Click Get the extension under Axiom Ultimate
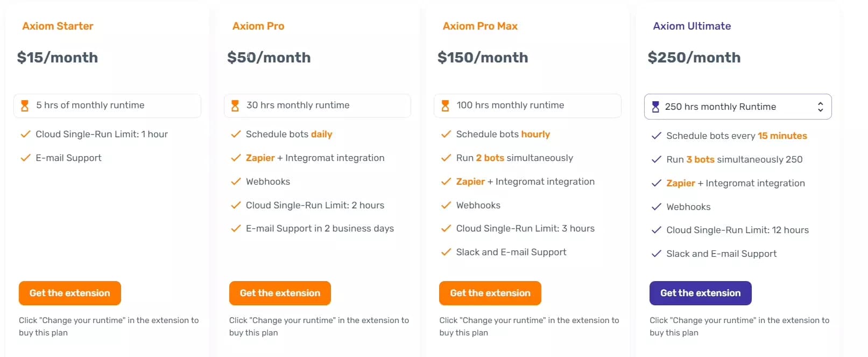868x357 pixels. point(700,293)
